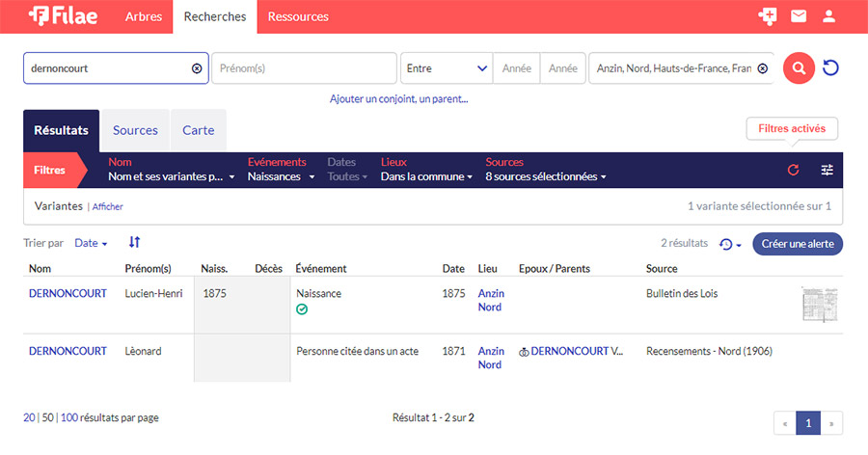
Task: Reset the search form with circular arrow
Action: [x=830, y=68]
